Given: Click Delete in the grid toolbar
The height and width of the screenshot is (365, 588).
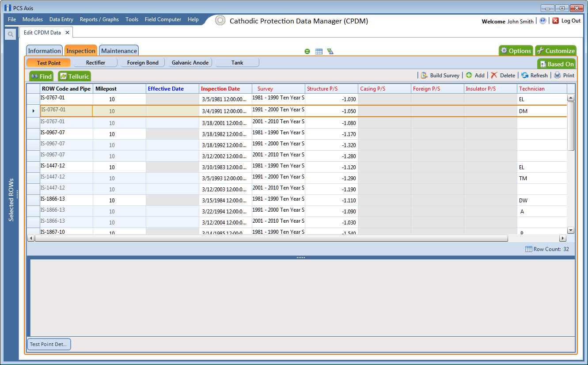Looking at the screenshot, I should 503,76.
